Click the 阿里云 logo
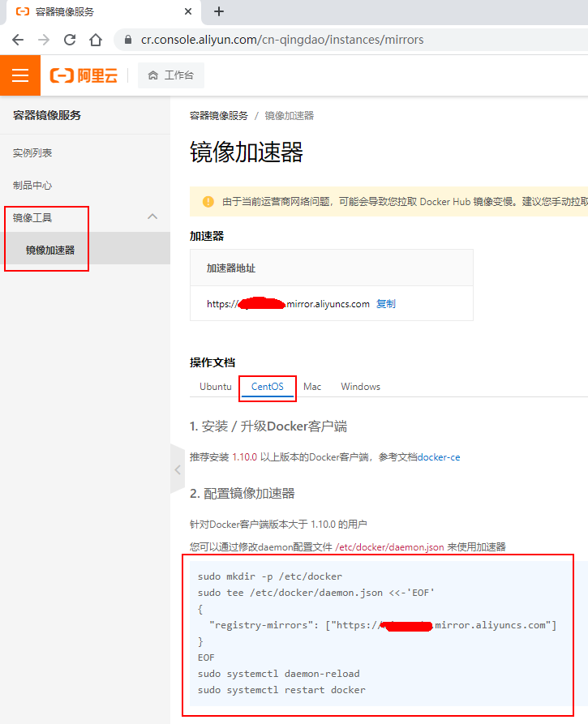Screen dimensions: 588x724 point(84,75)
